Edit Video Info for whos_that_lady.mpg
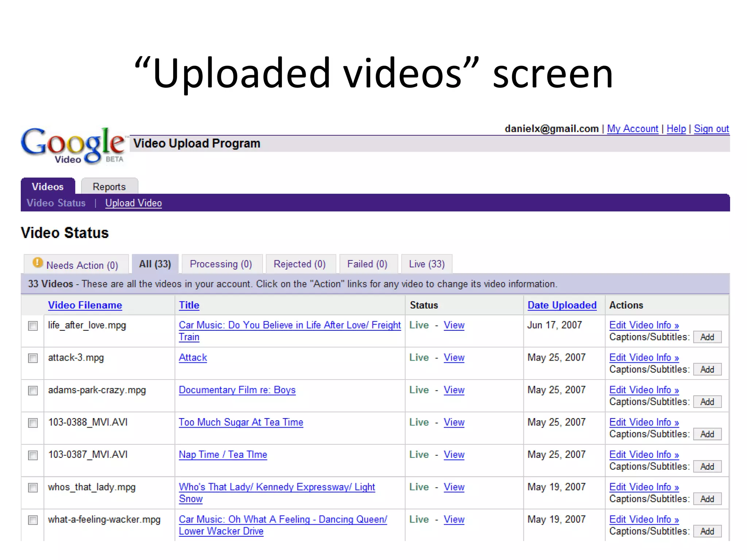Screen dimensions: 747x560 pyautogui.click(x=644, y=487)
